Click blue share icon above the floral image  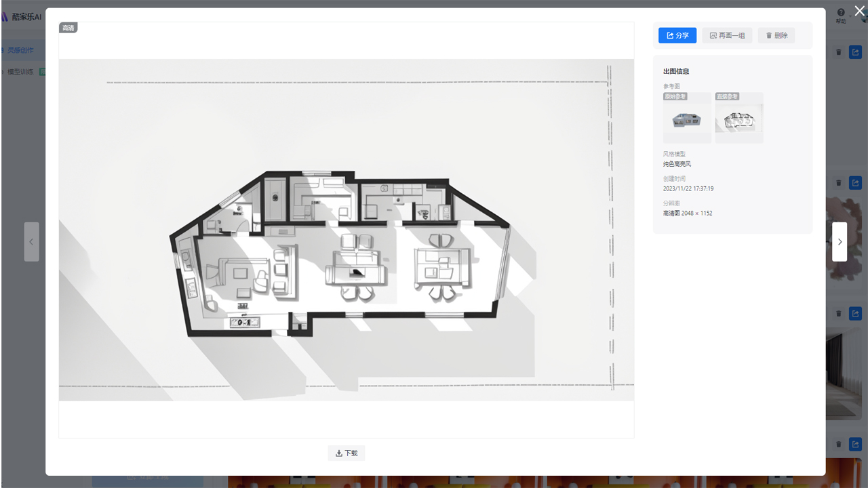pos(855,183)
